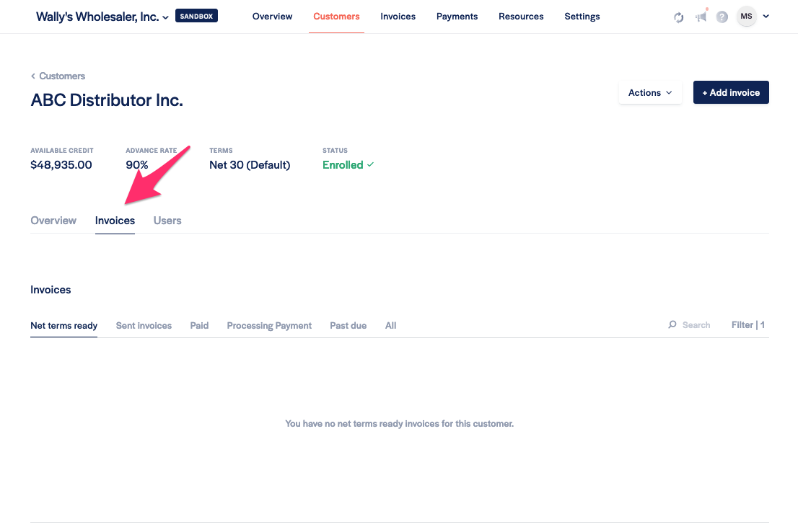
Task: View Past due invoices
Action: click(348, 326)
